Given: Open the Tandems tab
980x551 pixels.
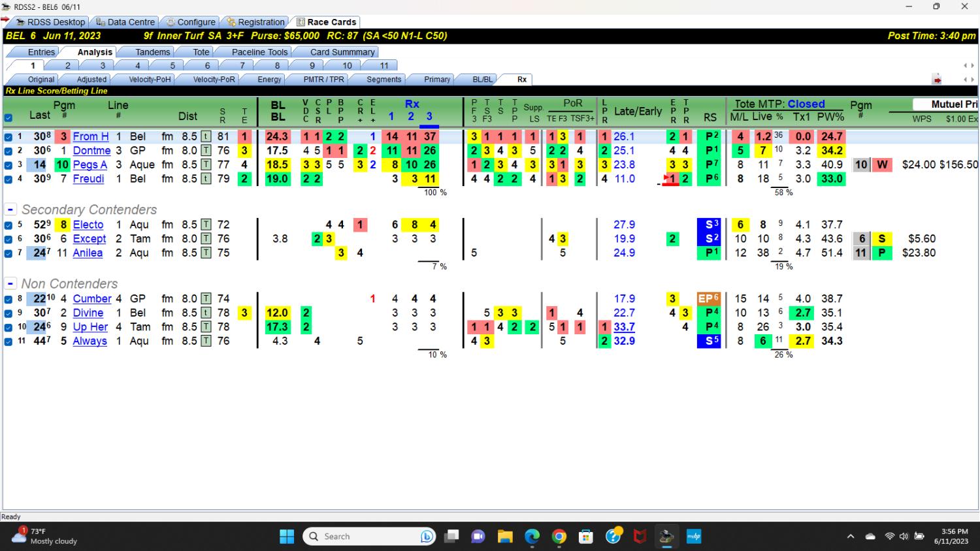Looking at the screenshot, I should [x=152, y=52].
